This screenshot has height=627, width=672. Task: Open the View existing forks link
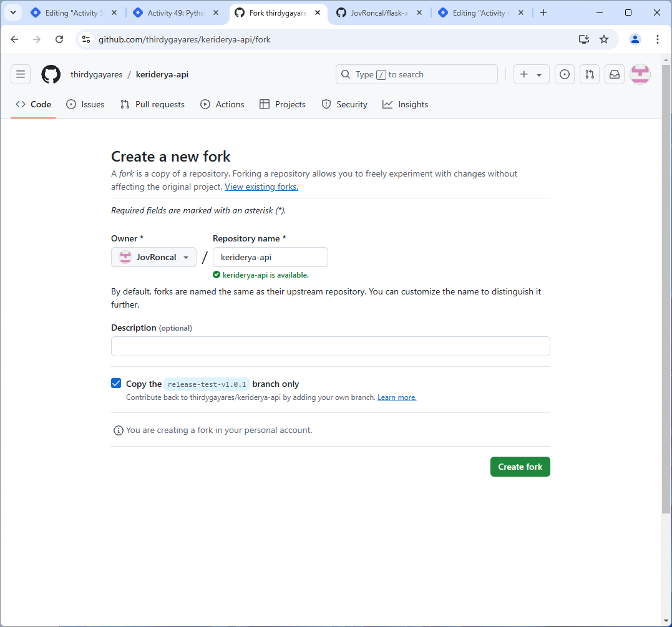click(261, 187)
